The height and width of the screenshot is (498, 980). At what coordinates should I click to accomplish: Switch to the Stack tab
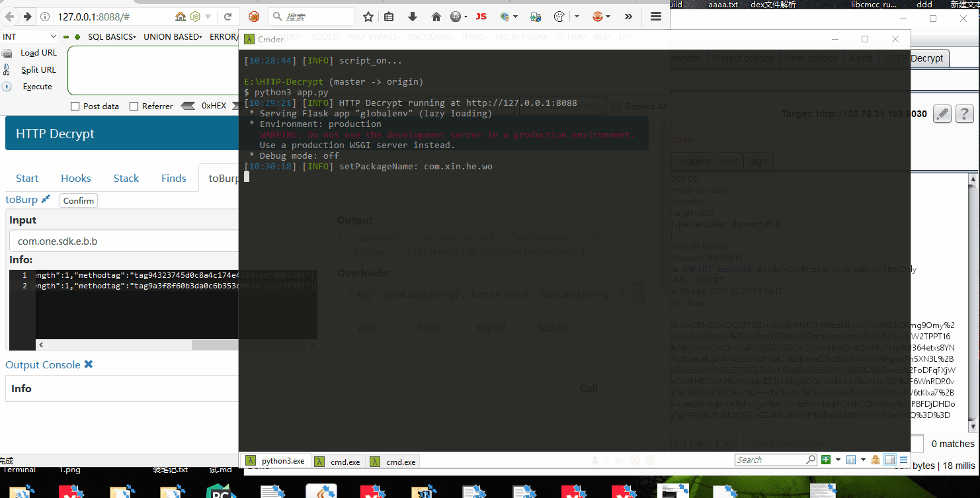click(126, 178)
